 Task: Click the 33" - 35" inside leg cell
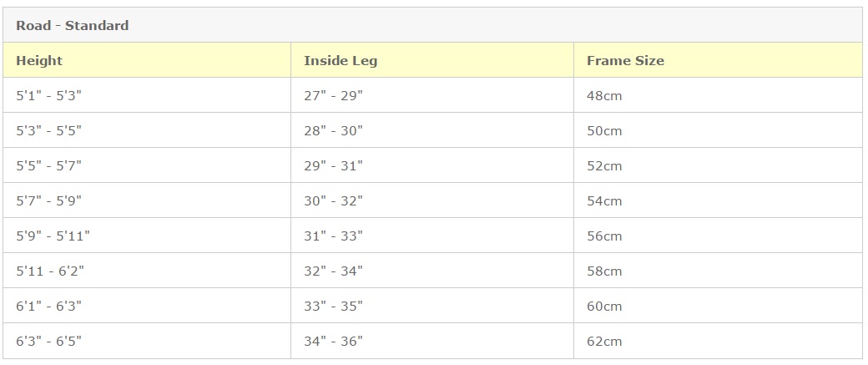(333, 307)
